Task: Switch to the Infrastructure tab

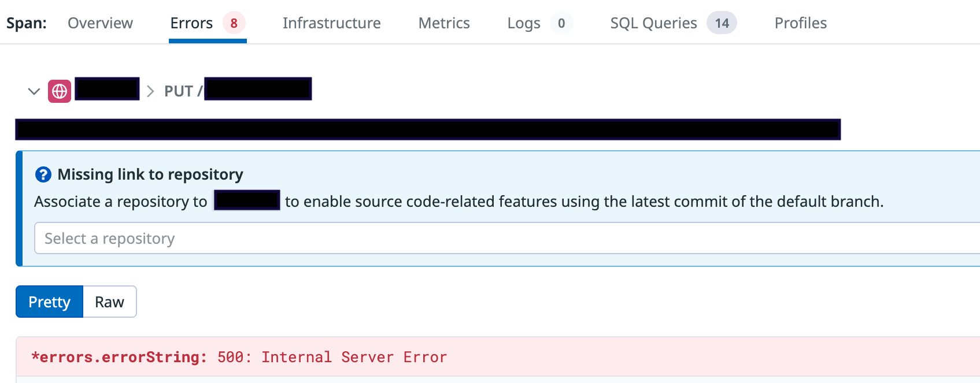Action: [331, 23]
